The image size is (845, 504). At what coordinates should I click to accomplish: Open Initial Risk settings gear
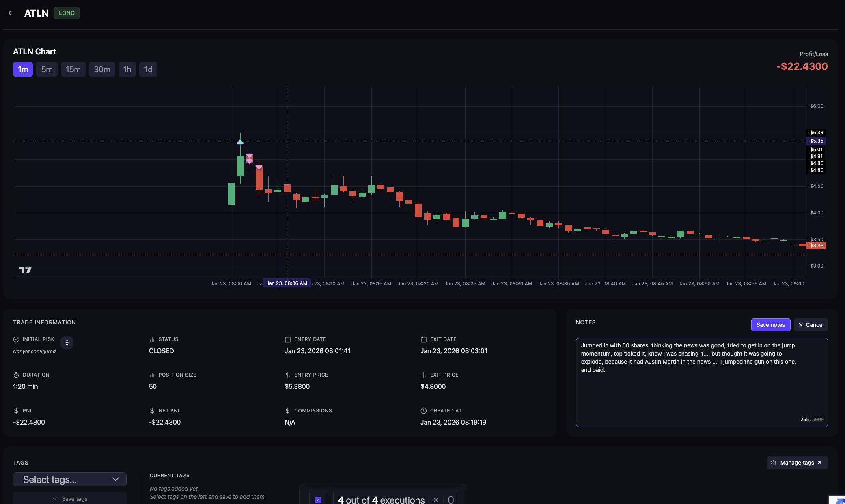(67, 343)
